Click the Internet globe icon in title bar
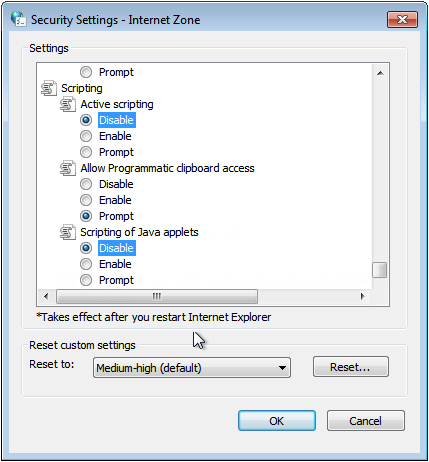The height and width of the screenshot is (462, 429). (18, 19)
